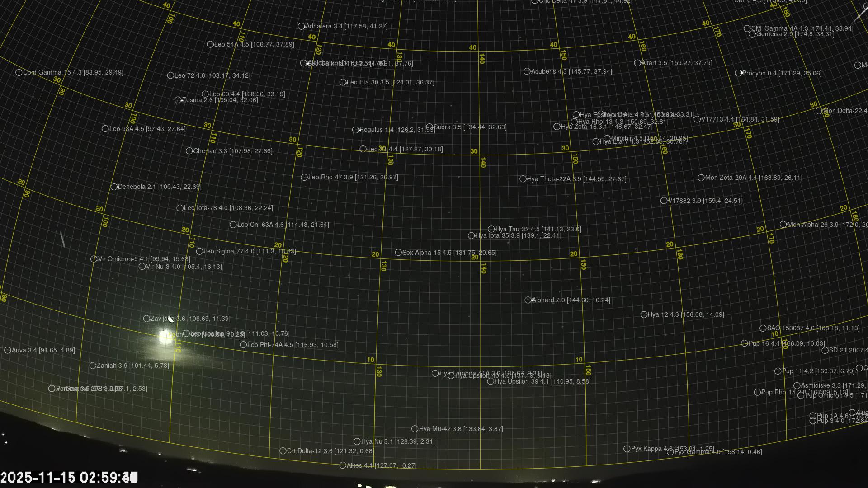Click the Mon Zeta-29A star label
The image size is (868, 488).
tap(753, 178)
